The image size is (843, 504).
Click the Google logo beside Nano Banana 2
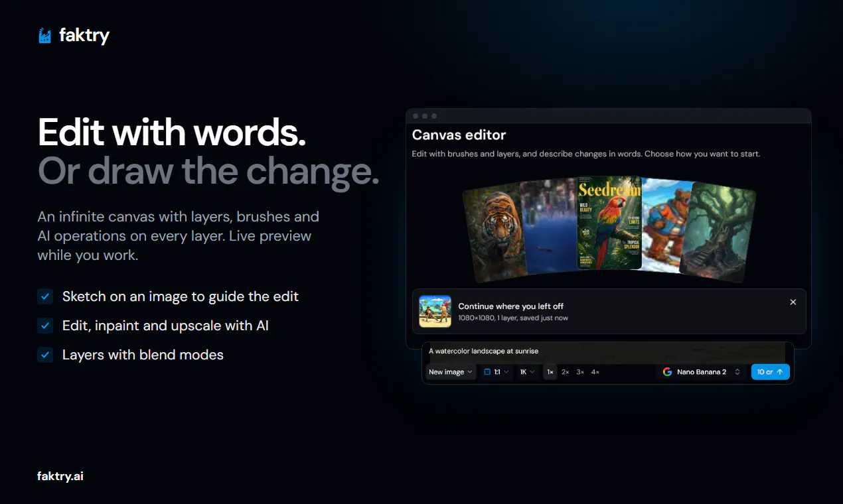(667, 372)
